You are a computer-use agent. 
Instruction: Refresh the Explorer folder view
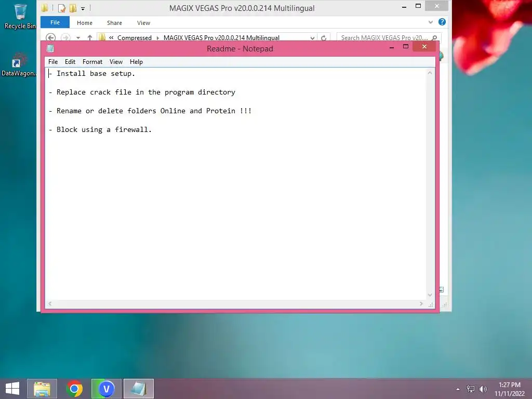tap(324, 37)
